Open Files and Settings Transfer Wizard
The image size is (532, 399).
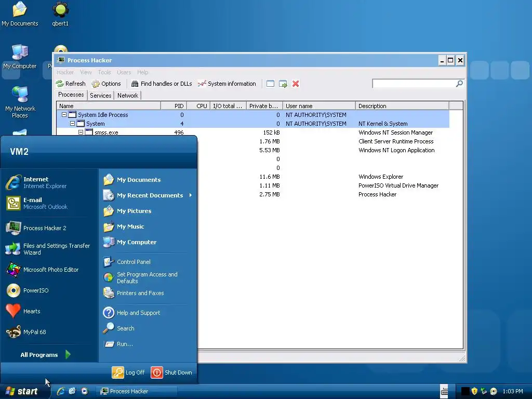49,249
